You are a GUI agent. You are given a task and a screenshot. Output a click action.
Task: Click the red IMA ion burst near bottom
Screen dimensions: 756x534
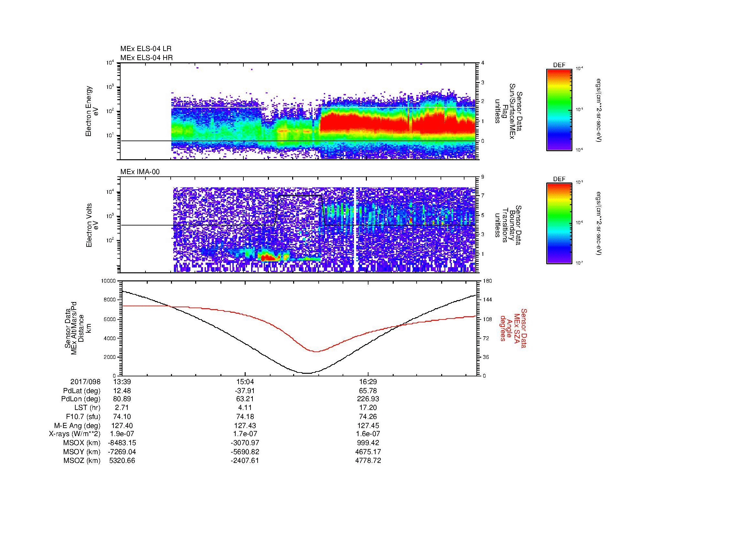pyautogui.click(x=270, y=257)
